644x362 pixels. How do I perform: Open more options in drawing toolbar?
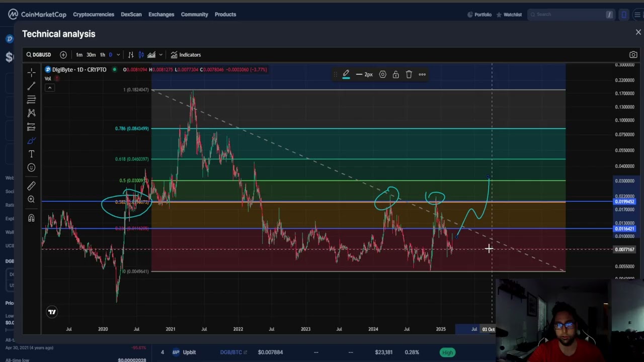pos(422,74)
